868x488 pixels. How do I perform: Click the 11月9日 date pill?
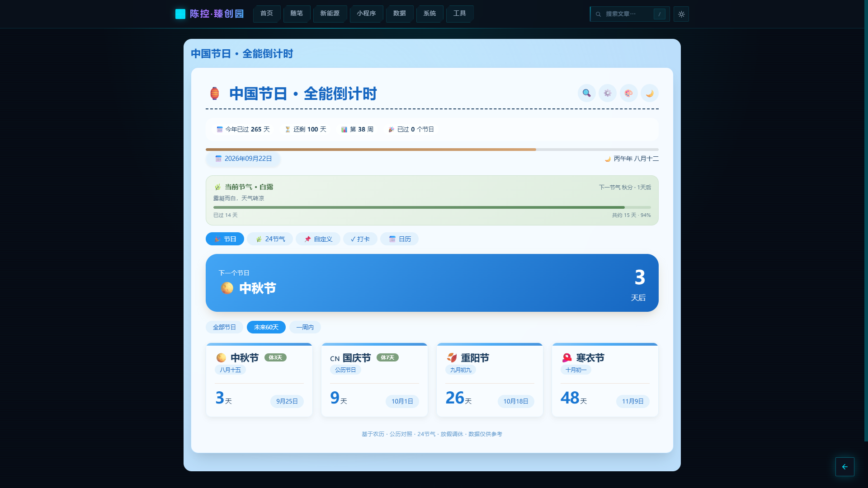633,401
